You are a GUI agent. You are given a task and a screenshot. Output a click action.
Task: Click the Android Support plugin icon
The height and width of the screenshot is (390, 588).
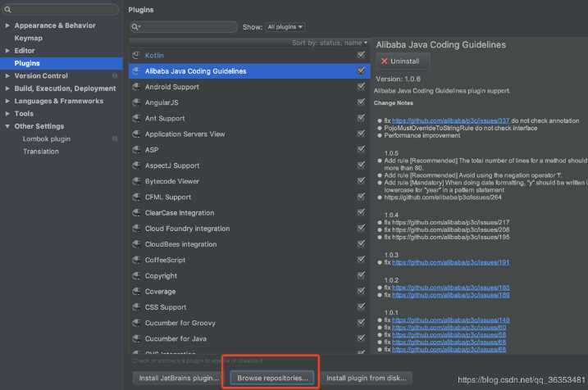tap(136, 87)
